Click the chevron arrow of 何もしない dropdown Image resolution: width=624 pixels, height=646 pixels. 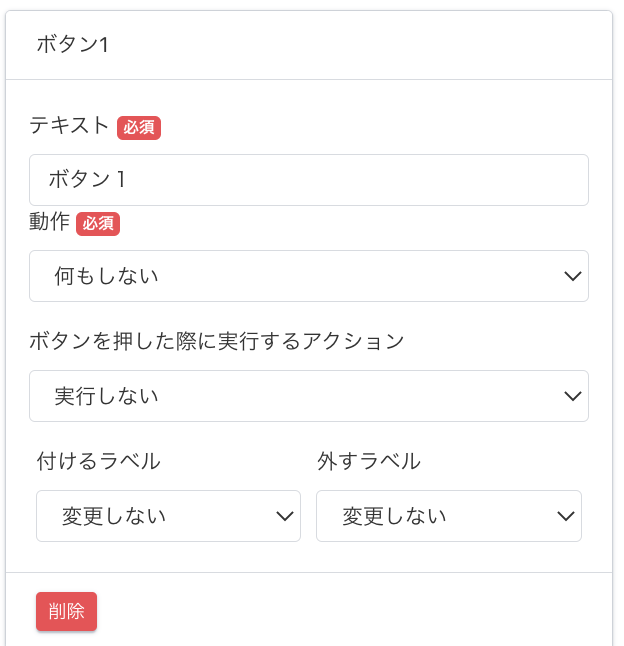coord(573,276)
